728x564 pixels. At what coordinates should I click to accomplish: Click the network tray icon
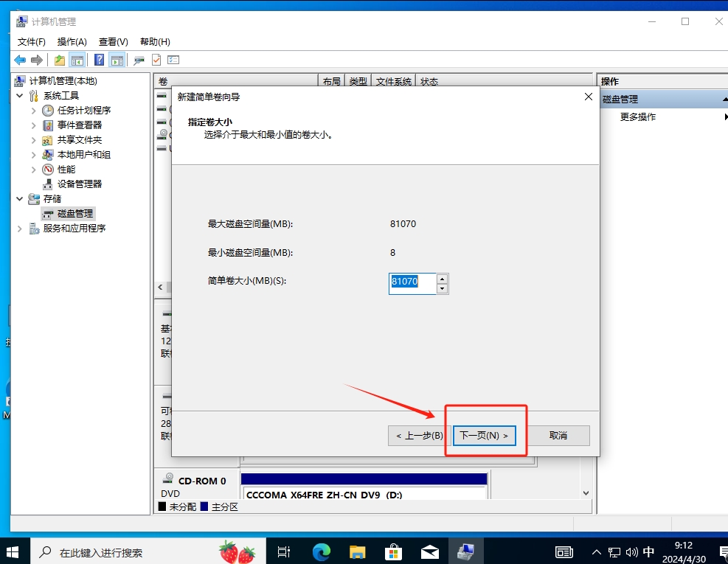614,552
